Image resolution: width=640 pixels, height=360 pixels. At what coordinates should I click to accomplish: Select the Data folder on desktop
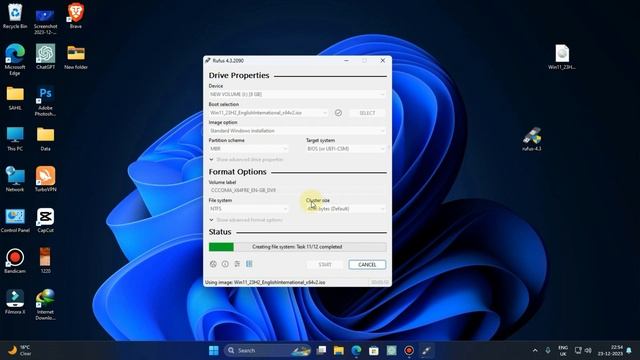tap(45, 139)
